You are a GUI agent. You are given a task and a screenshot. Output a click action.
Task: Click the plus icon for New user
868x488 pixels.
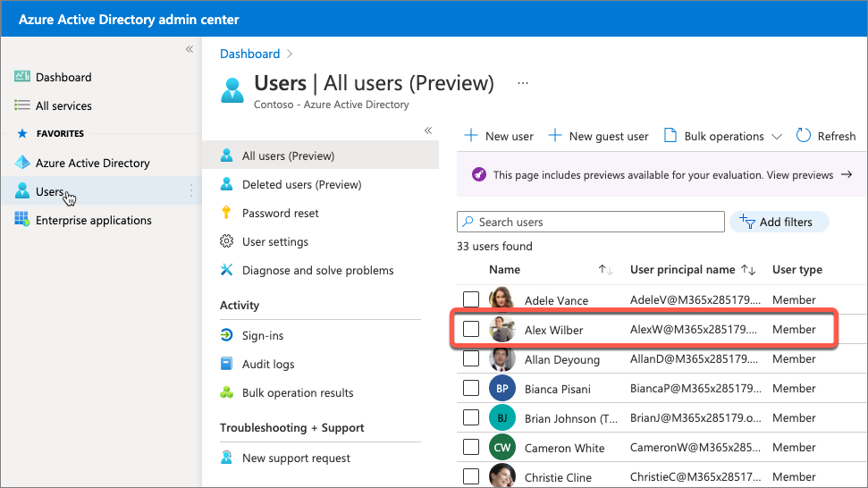point(470,136)
